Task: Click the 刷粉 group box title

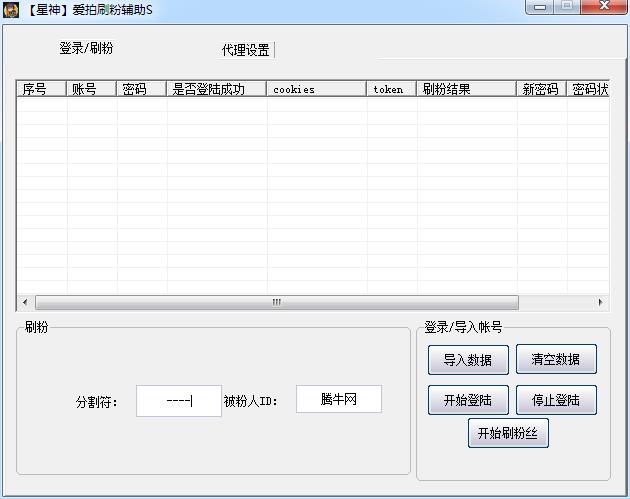Action: pos(36,327)
